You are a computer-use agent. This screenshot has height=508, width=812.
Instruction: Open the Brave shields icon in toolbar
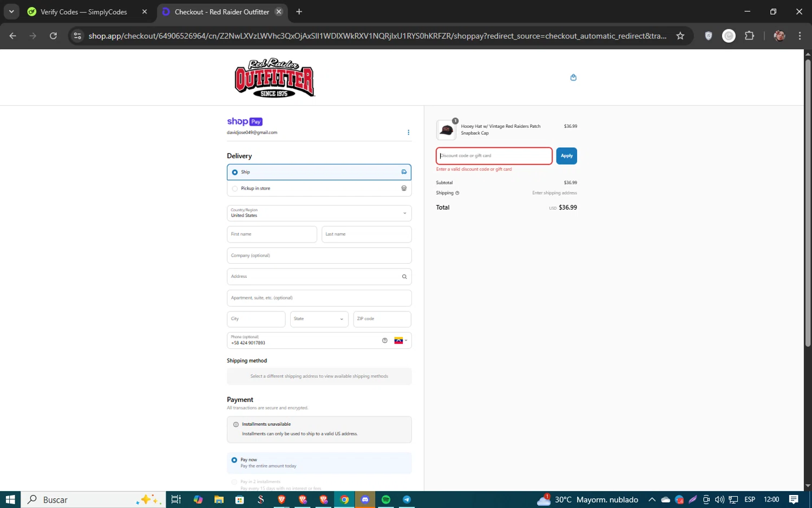[x=708, y=36]
